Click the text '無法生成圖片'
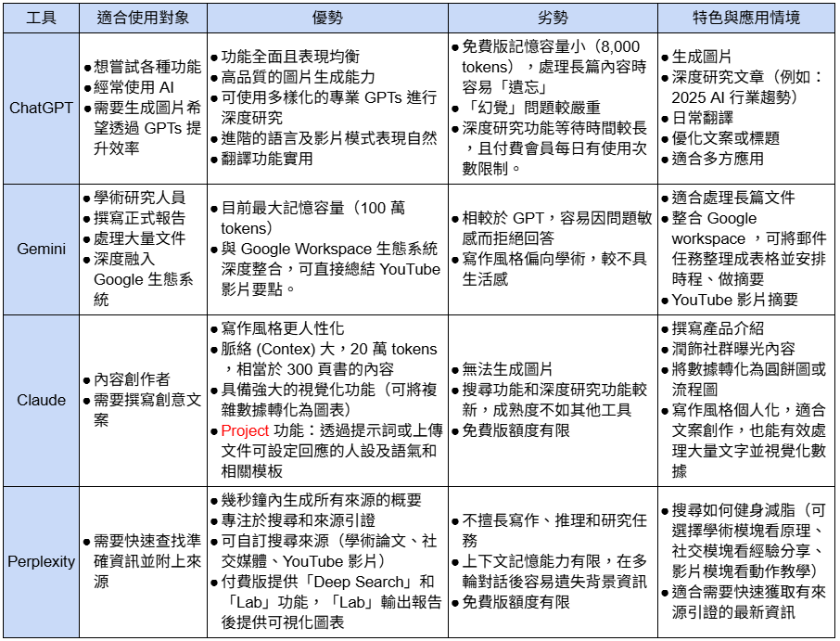Viewport: 840px width, 641px height. click(x=507, y=368)
